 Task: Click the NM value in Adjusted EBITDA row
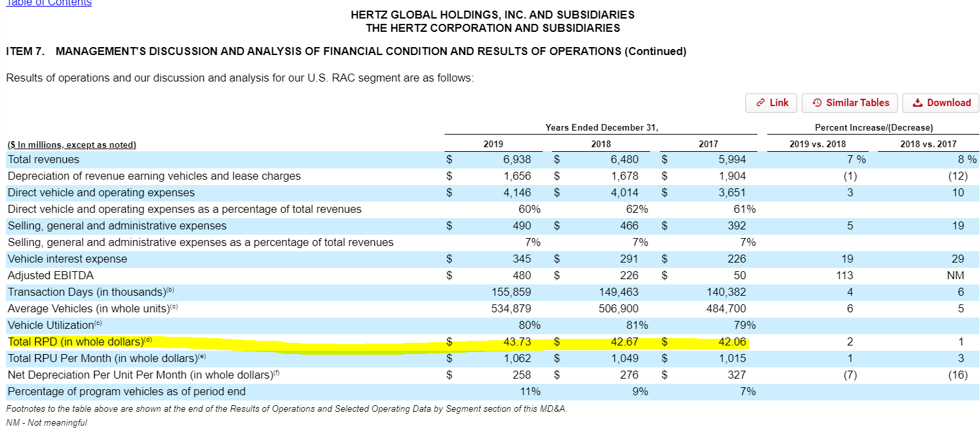pyautogui.click(x=956, y=275)
